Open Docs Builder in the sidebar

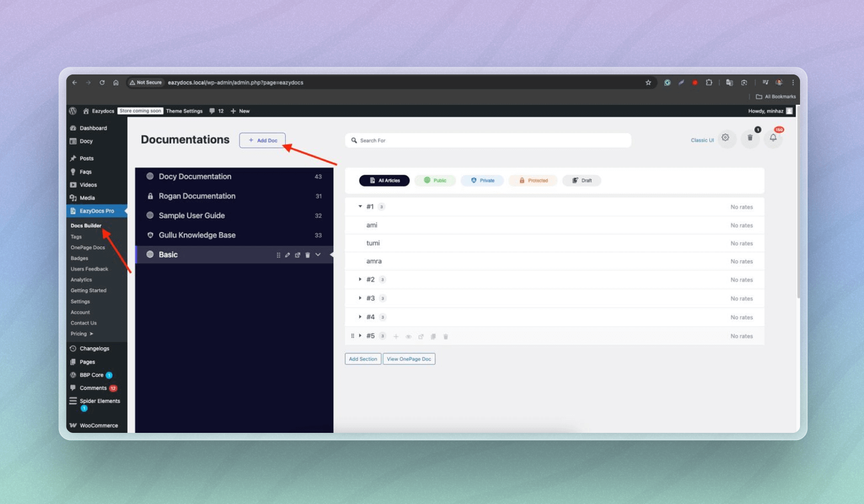86,226
